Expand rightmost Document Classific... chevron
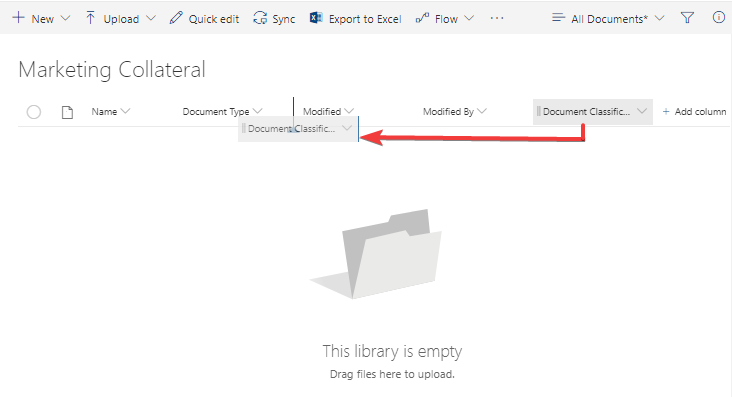Viewport: 732px width, 397px height. [642, 111]
